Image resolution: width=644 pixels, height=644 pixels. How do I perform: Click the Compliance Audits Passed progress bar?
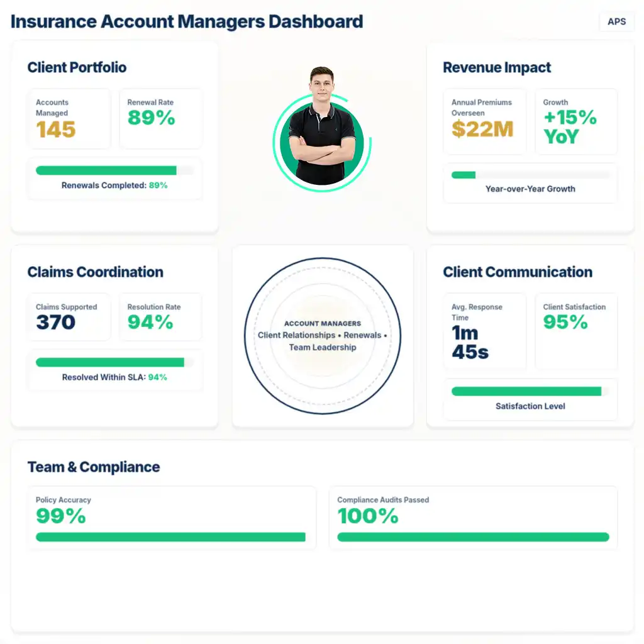(x=473, y=537)
